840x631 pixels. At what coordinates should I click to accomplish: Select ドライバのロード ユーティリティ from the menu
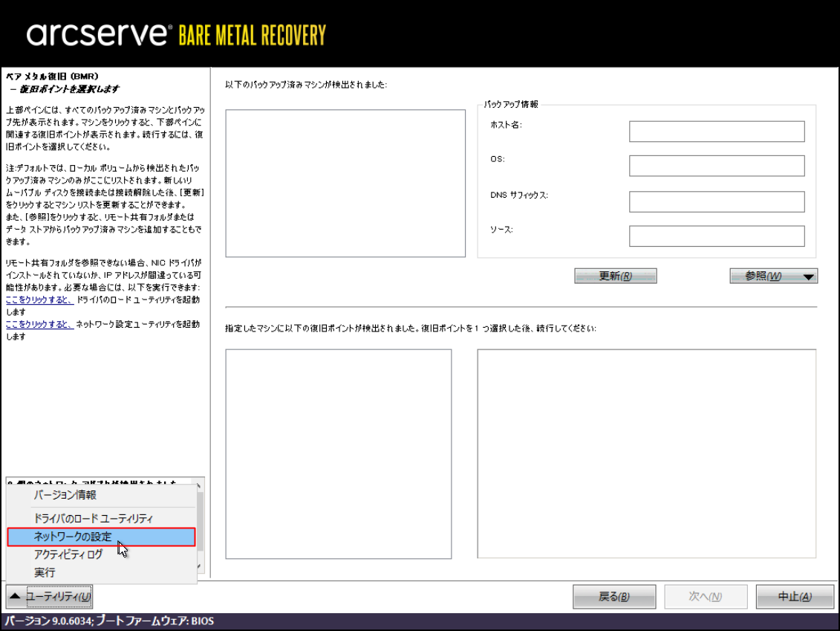pyautogui.click(x=93, y=518)
